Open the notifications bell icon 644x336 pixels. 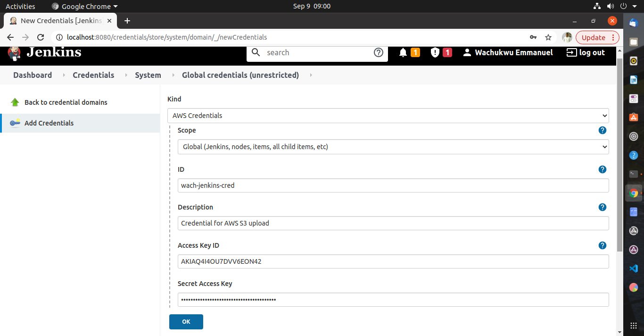point(403,52)
